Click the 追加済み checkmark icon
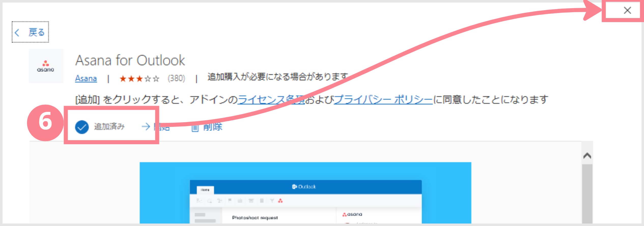The width and height of the screenshot is (644, 226). (x=82, y=127)
